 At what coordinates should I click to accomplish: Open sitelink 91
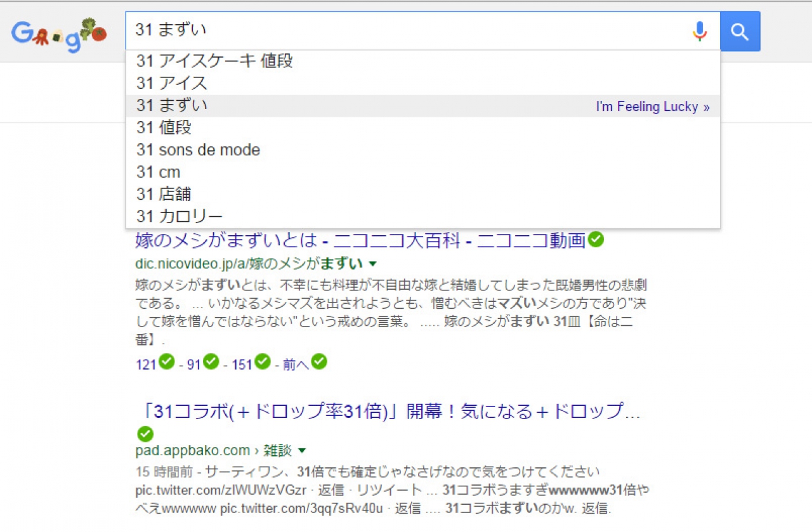pos(193,365)
